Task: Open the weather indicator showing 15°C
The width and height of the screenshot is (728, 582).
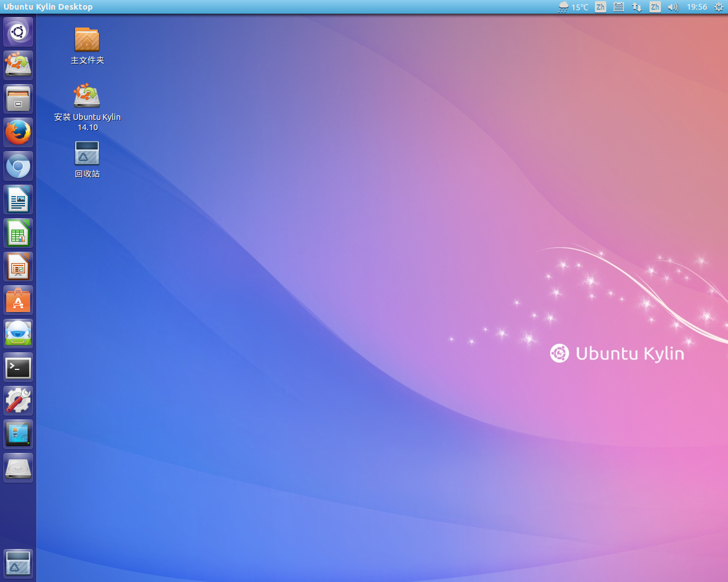Action: (x=573, y=7)
